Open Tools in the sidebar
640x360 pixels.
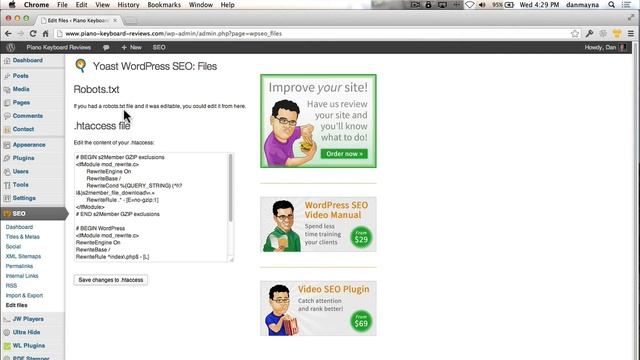pyautogui.click(x=20, y=184)
